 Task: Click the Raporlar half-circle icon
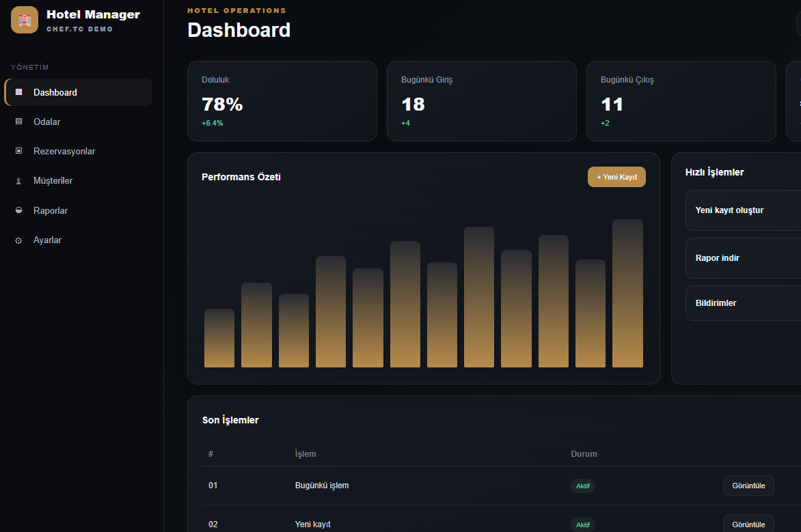[19, 210]
